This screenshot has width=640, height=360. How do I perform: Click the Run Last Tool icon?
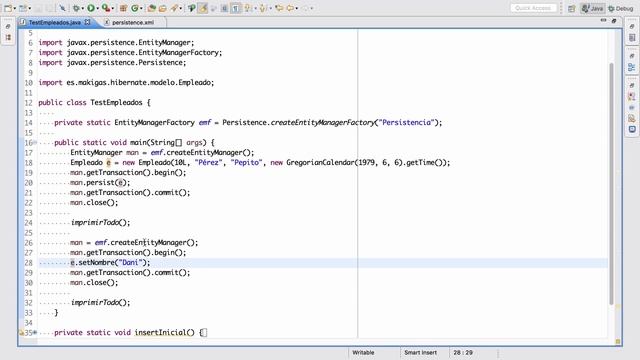click(106, 8)
